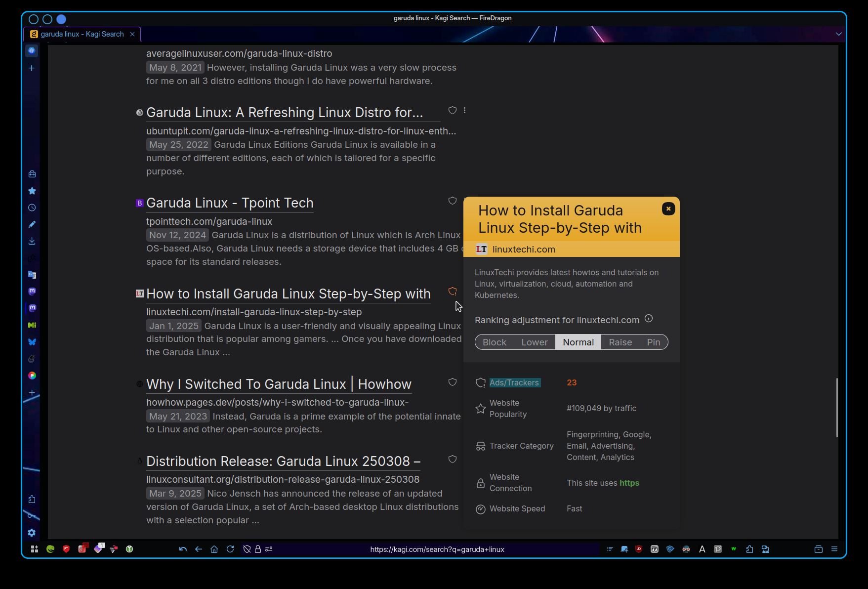Screen dimensions: 868x589
Task: Open the active Mastodon web panel with the blue marker
Action: coord(32,308)
